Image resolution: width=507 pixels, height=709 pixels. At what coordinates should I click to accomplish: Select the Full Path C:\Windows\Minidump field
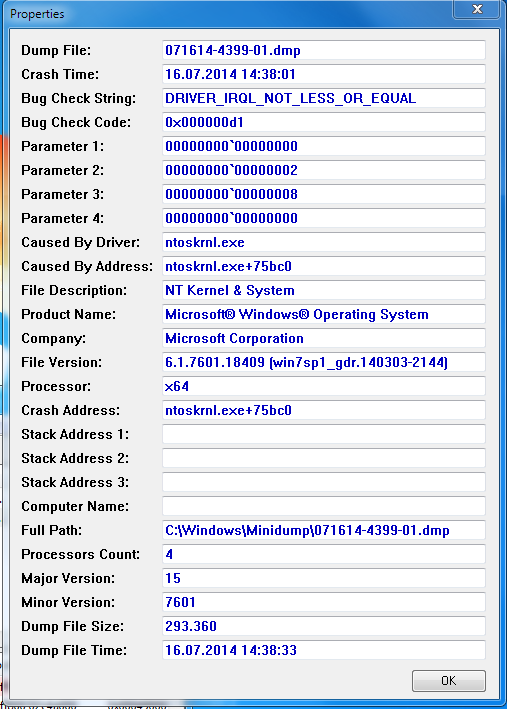coord(324,530)
